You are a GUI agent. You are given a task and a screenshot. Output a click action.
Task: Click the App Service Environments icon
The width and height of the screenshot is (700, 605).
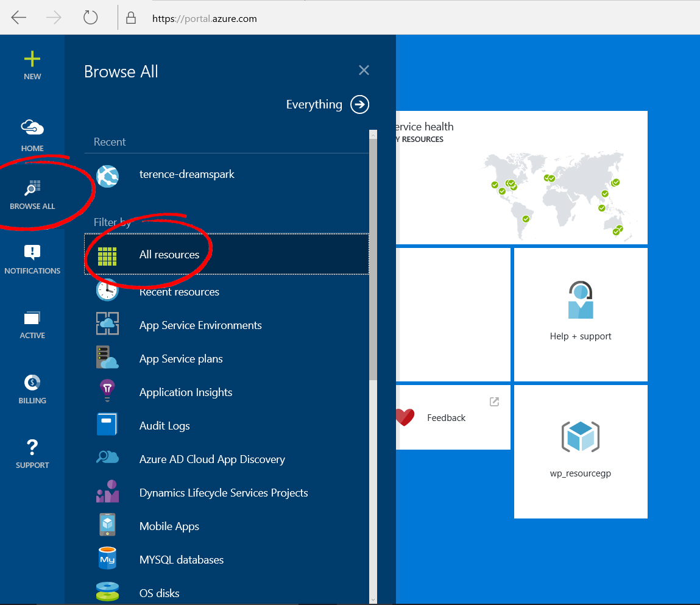pos(107,324)
